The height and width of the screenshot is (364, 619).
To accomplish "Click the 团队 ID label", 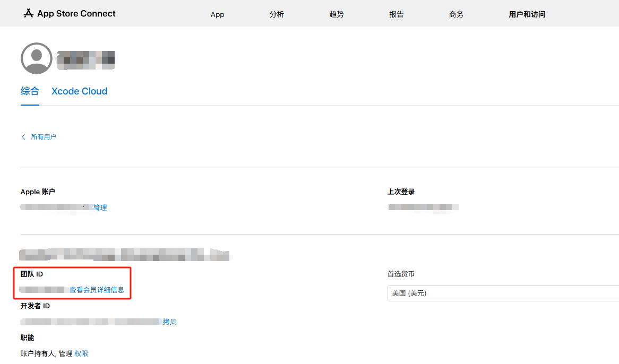I will click(x=32, y=274).
